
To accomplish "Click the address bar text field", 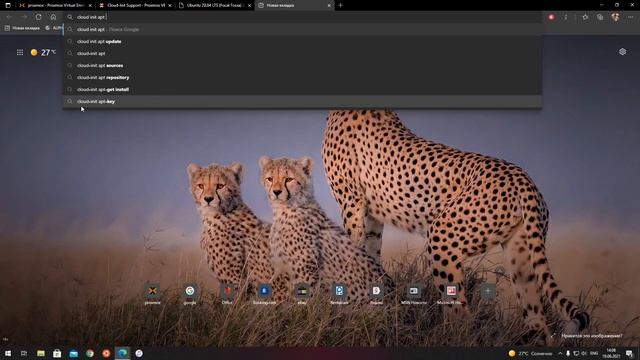I will pos(302,17).
